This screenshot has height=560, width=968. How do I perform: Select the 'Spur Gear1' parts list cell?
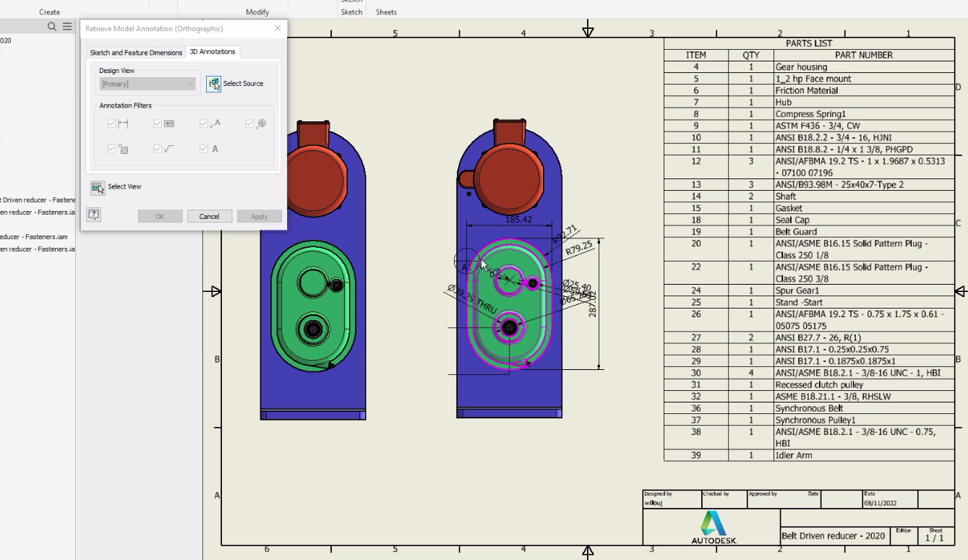pyautogui.click(x=864, y=290)
